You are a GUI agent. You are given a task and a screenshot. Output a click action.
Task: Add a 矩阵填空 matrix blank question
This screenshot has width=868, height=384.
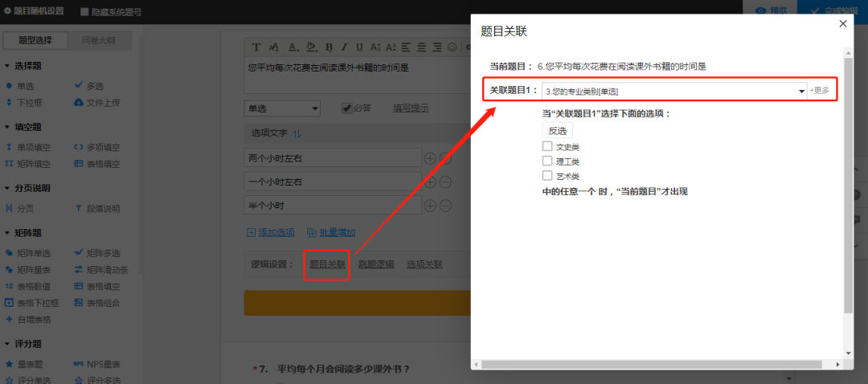(27, 164)
